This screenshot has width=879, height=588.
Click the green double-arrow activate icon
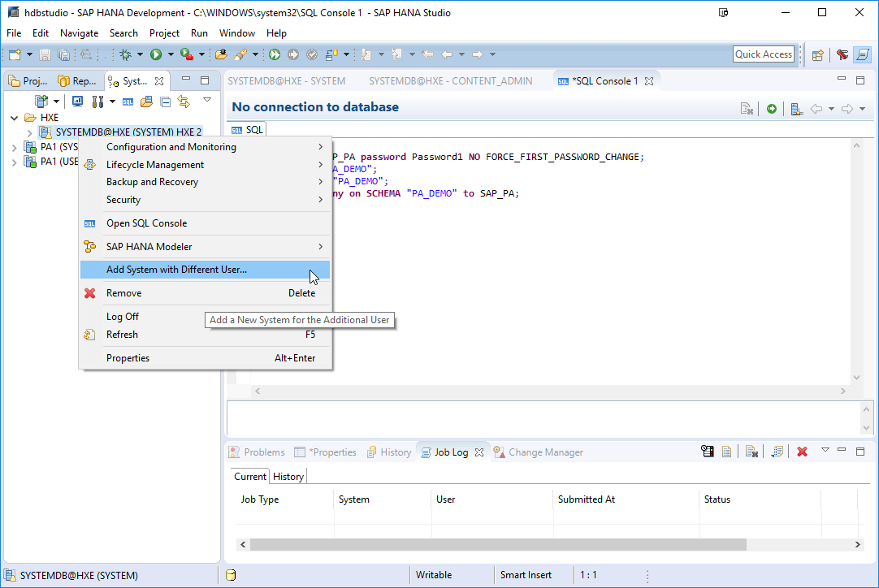pos(274,54)
